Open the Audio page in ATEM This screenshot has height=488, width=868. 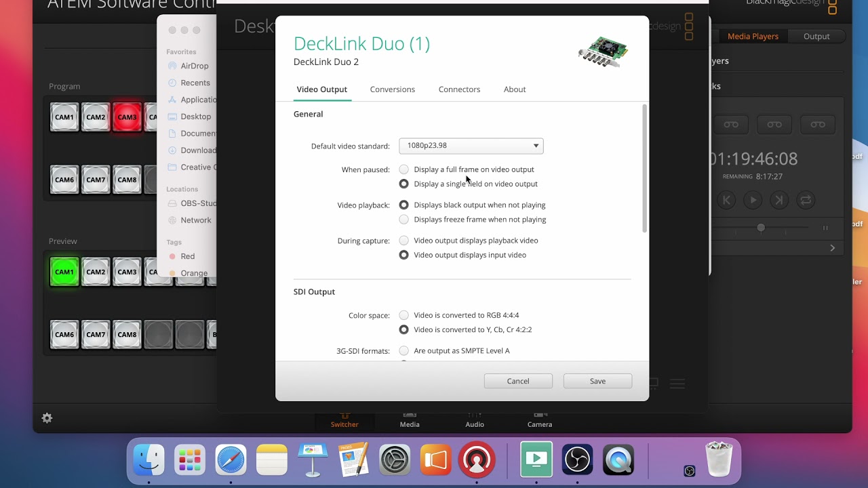coord(475,420)
